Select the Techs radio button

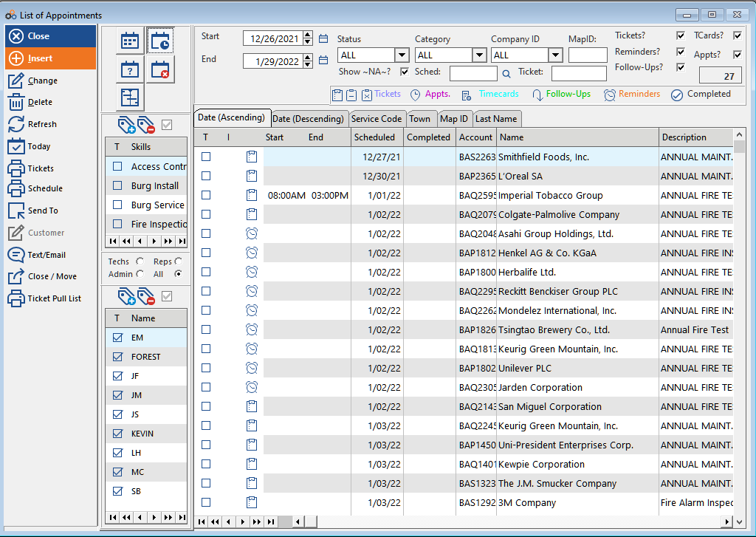pyautogui.click(x=140, y=261)
